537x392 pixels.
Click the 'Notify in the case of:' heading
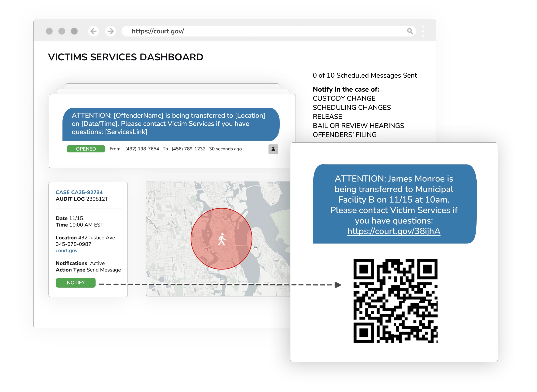(346, 89)
